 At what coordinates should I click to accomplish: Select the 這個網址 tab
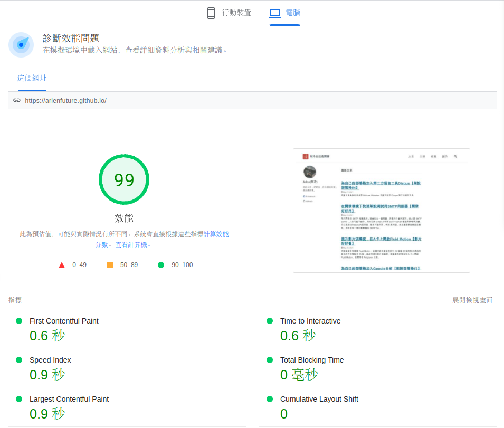pos(32,78)
